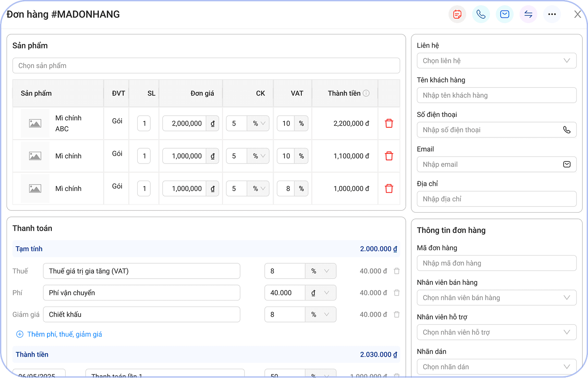Screen dimensions: 588x378
Task: Open the email icon in header
Action: tap(504, 14)
